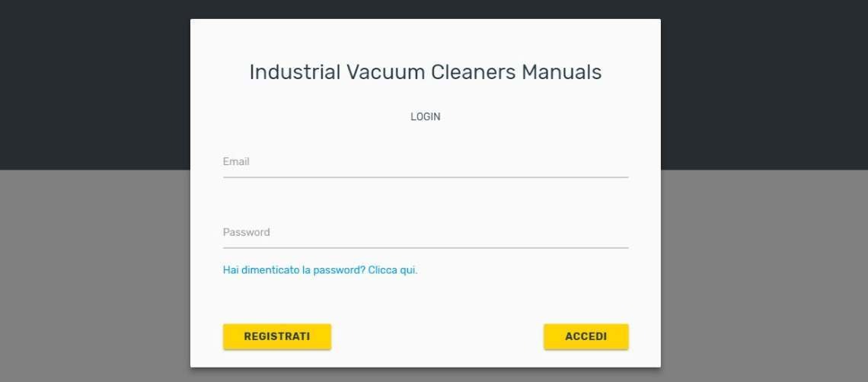The height and width of the screenshot is (382, 868).
Task: Sign in using the ACCEDI button
Action: [x=586, y=336]
